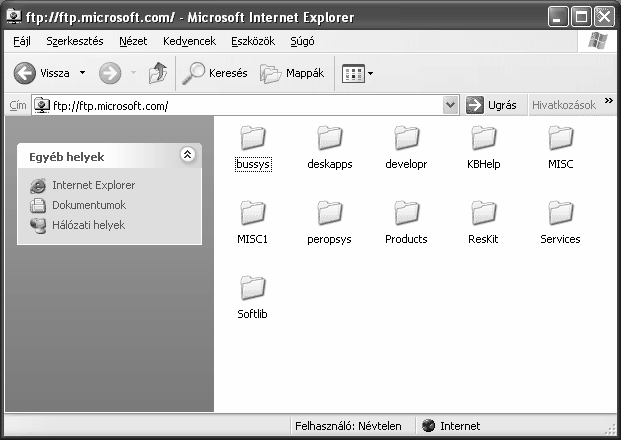This screenshot has width=621, height=440.
Task: Click the address bar page icon
Action: click(x=42, y=105)
